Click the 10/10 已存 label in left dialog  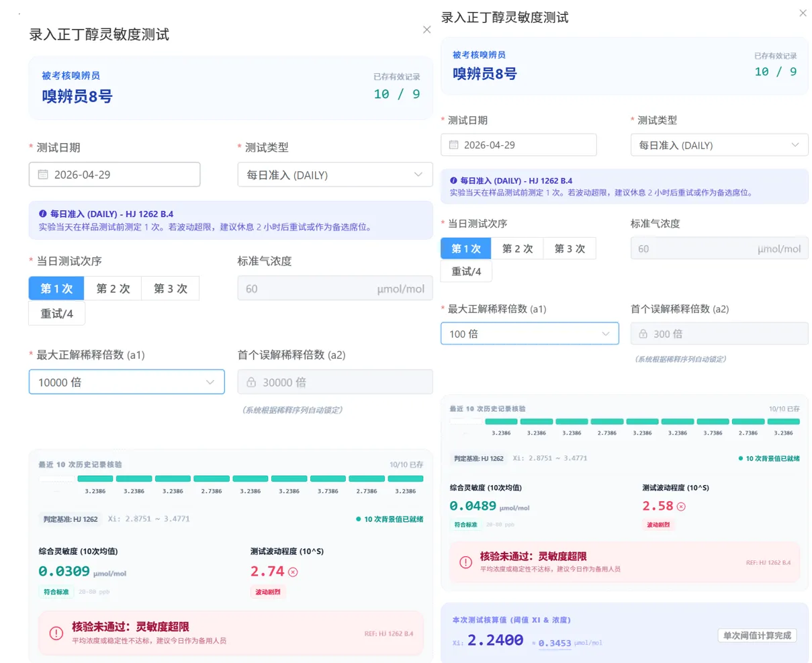[406, 465]
